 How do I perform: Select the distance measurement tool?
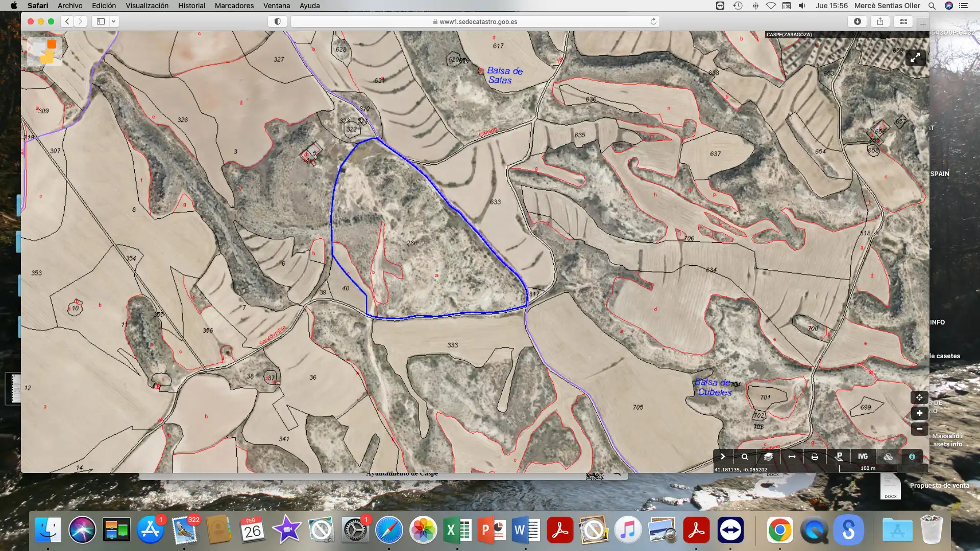792,457
